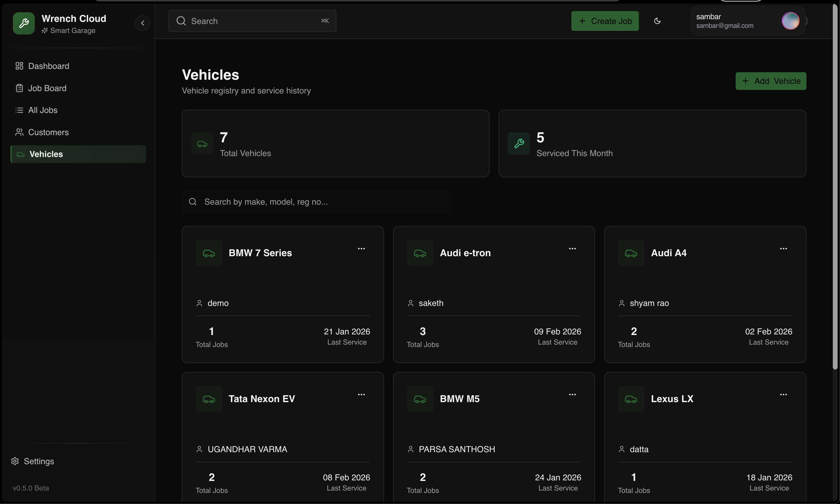Click owner name PARSA SANTHOSH
Screen dimensions: 840x504
(457, 449)
